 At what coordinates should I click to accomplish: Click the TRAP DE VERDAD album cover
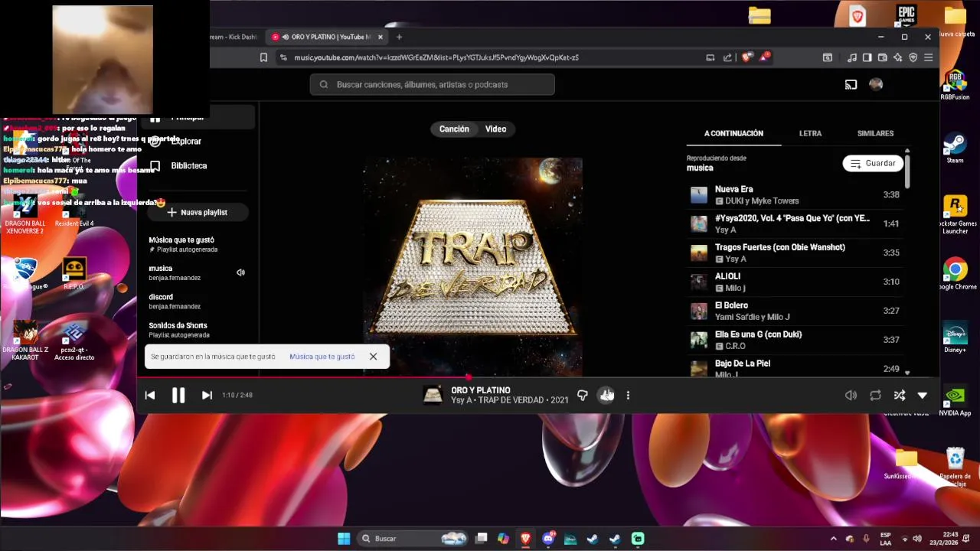(x=472, y=266)
